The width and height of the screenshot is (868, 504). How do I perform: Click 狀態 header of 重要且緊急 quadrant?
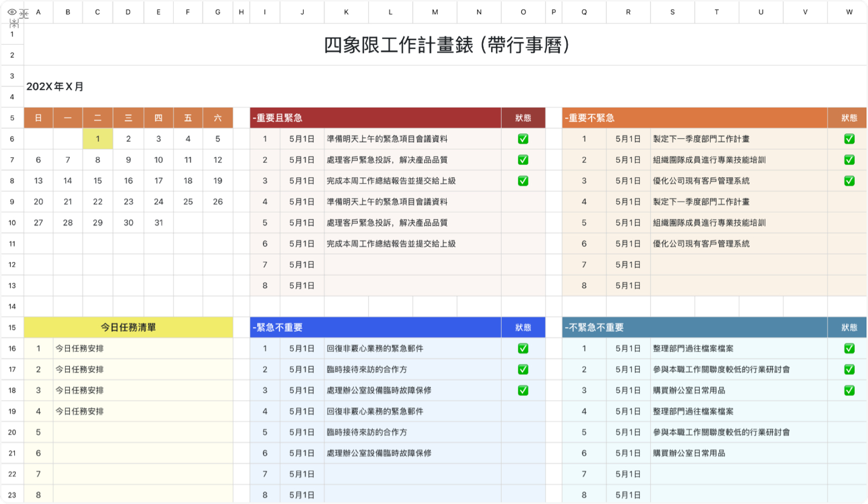[523, 118]
